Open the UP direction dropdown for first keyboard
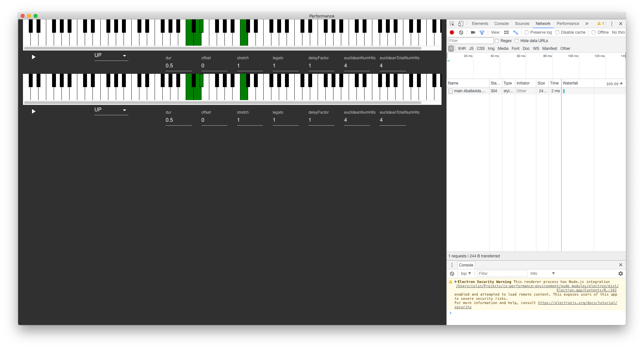Viewport: 644px width, 349px height. [111, 56]
